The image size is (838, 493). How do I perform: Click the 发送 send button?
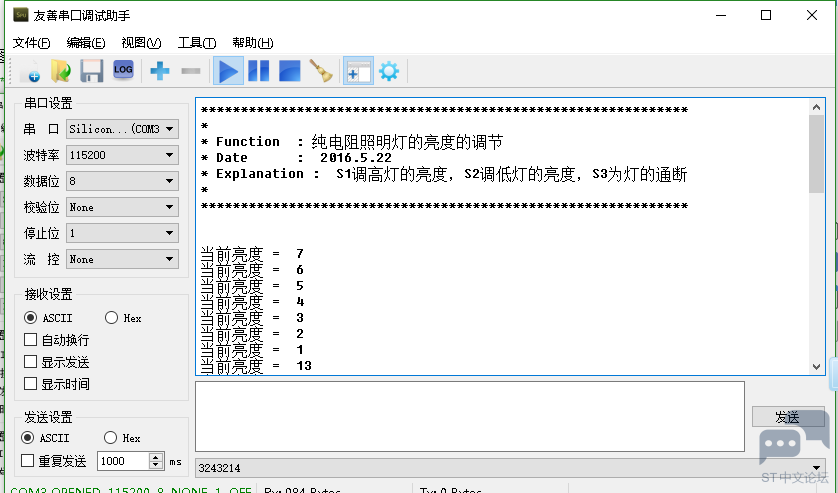point(788,417)
